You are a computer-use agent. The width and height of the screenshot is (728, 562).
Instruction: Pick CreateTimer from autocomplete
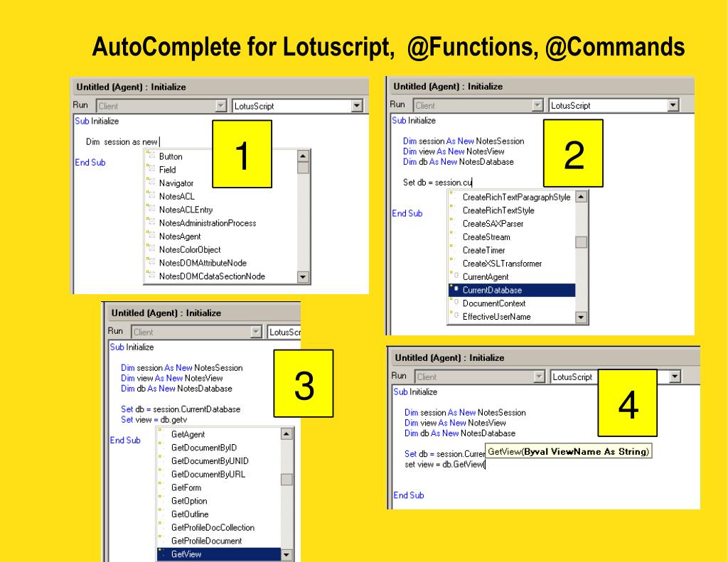click(483, 250)
